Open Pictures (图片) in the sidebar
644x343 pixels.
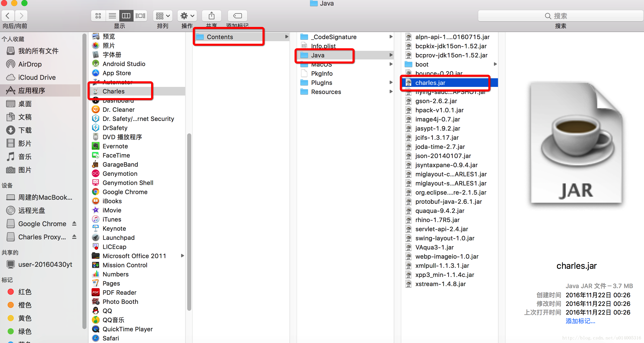(41, 170)
